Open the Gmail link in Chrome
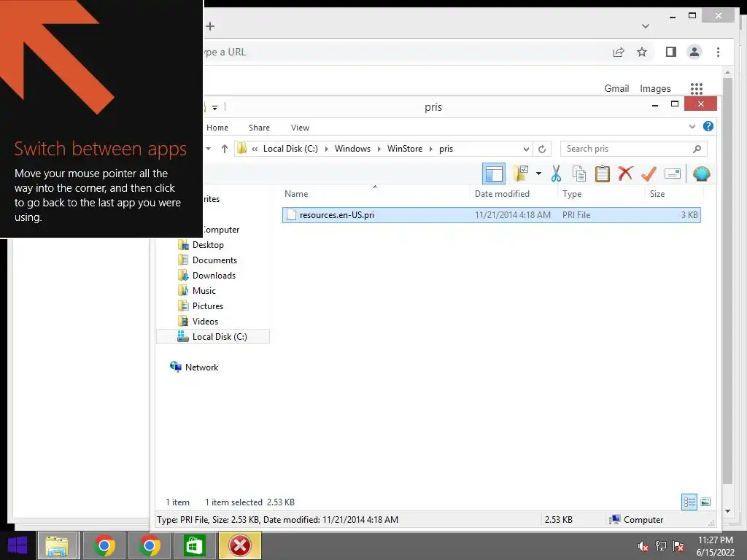Viewport: 747px width, 560px height. (616, 88)
